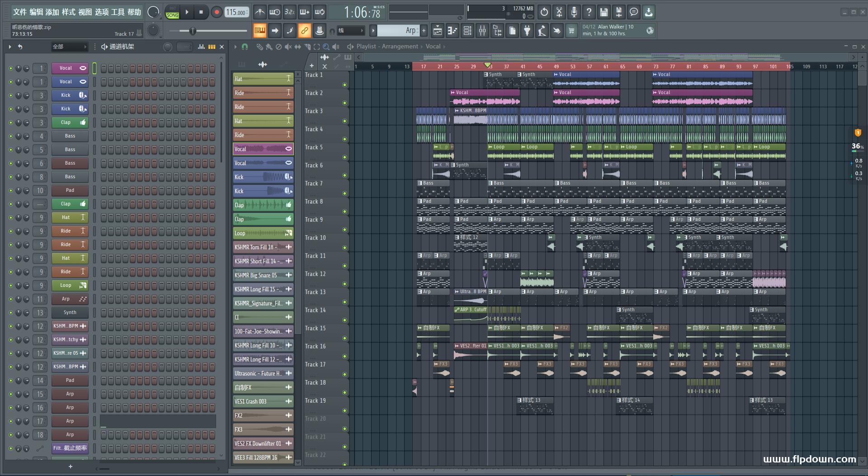This screenshot has width=868, height=476.
Task: Open the 工具 menu
Action: [118, 12]
